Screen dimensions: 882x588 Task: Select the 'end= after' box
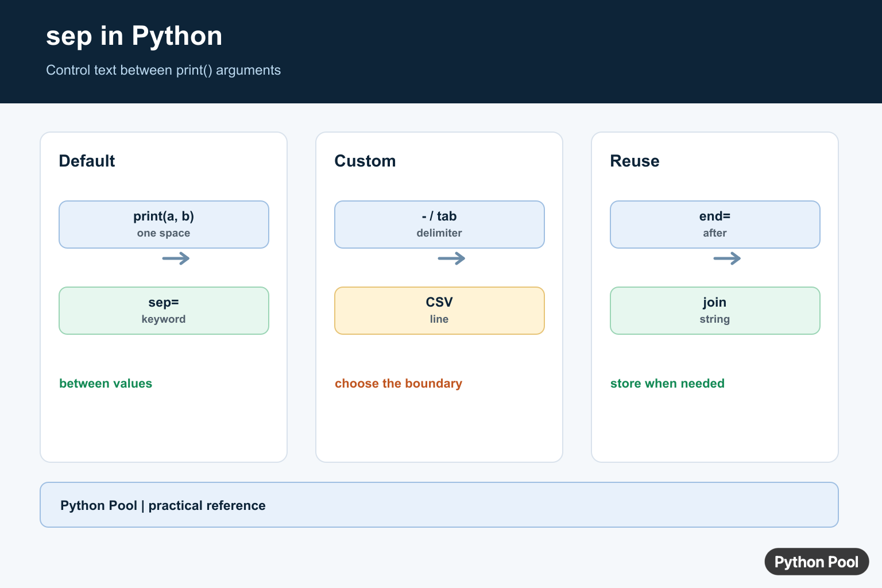click(715, 225)
